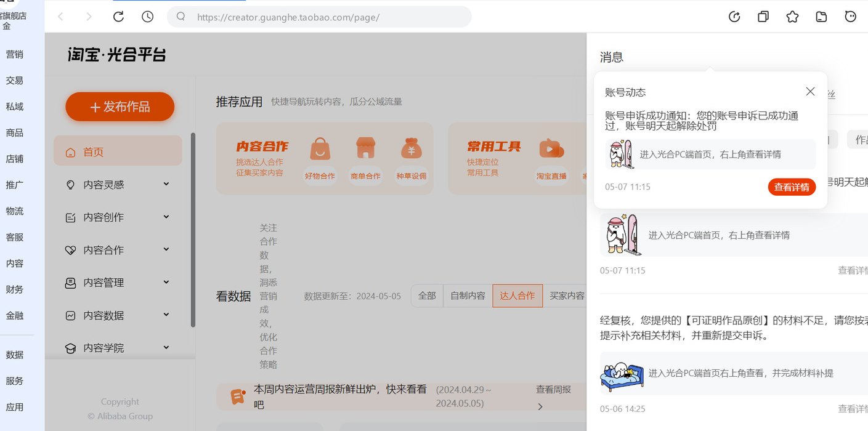Open 内容 in the left seller menu
This screenshot has height=431, width=868.
click(x=15, y=264)
